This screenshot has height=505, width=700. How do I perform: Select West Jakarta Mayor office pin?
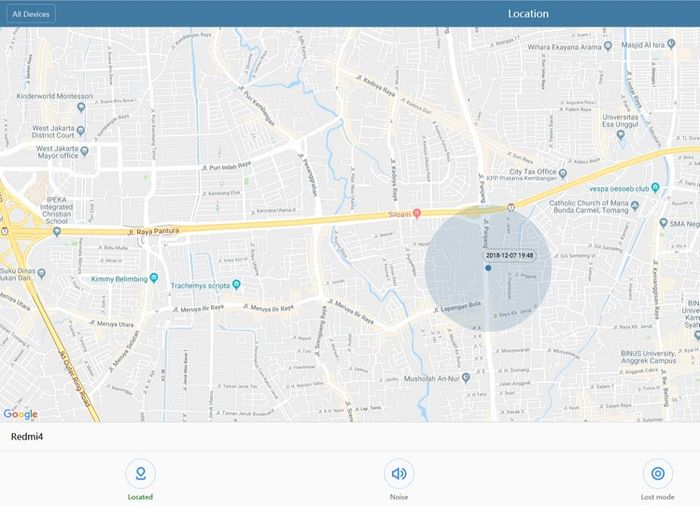click(x=84, y=151)
